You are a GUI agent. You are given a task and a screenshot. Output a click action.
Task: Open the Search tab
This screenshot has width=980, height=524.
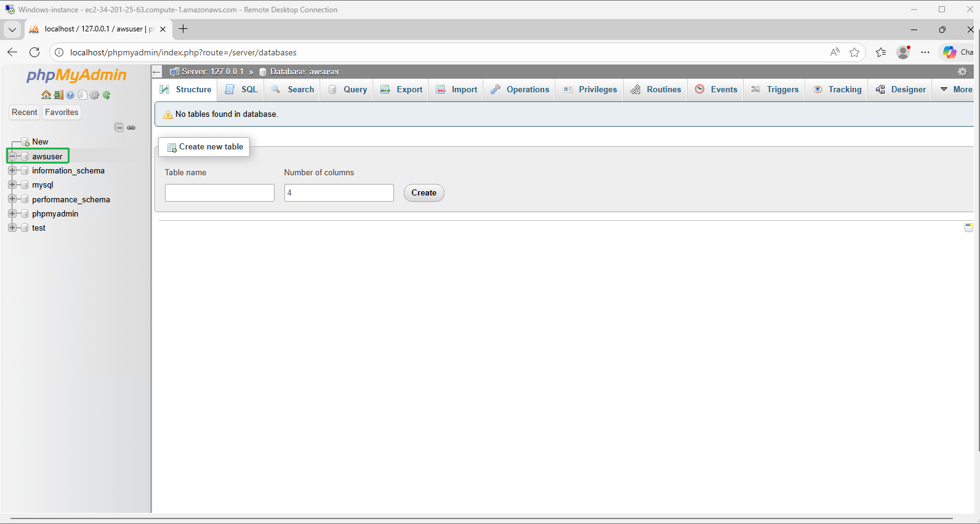tap(292, 89)
